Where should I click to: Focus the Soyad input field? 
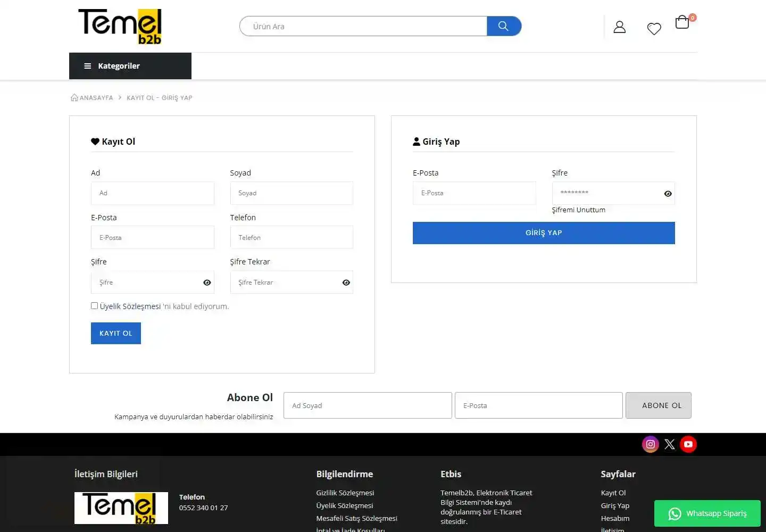(x=292, y=193)
